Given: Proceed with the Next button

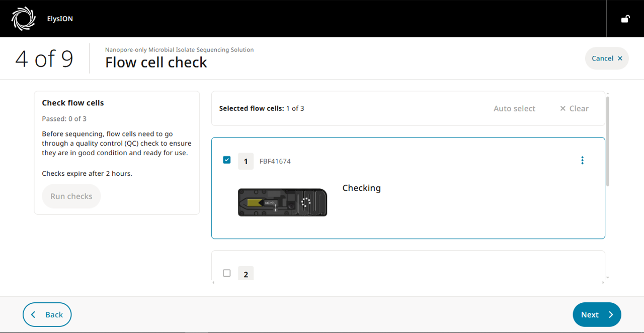Looking at the screenshot, I should [x=597, y=314].
